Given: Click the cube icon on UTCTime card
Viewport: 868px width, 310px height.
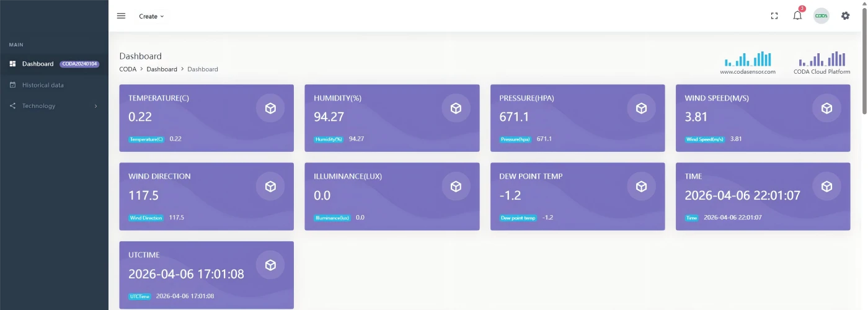Looking at the screenshot, I should coord(270,265).
